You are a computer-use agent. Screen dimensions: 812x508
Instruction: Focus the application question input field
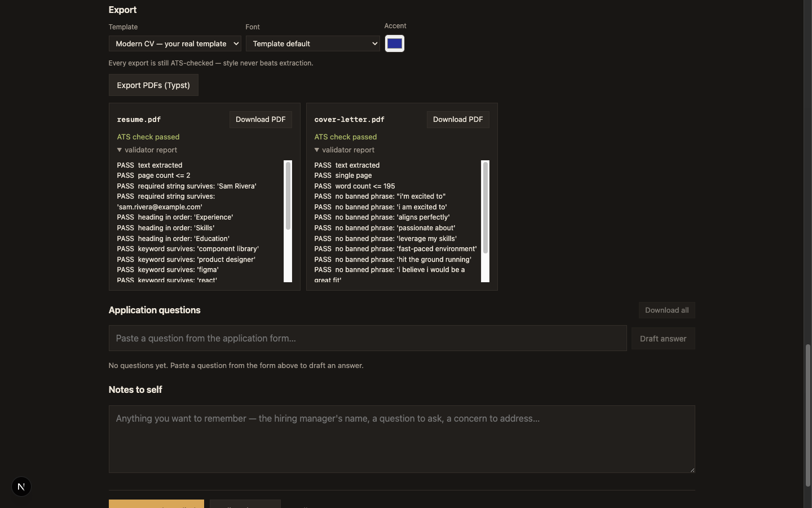[x=368, y=338]
